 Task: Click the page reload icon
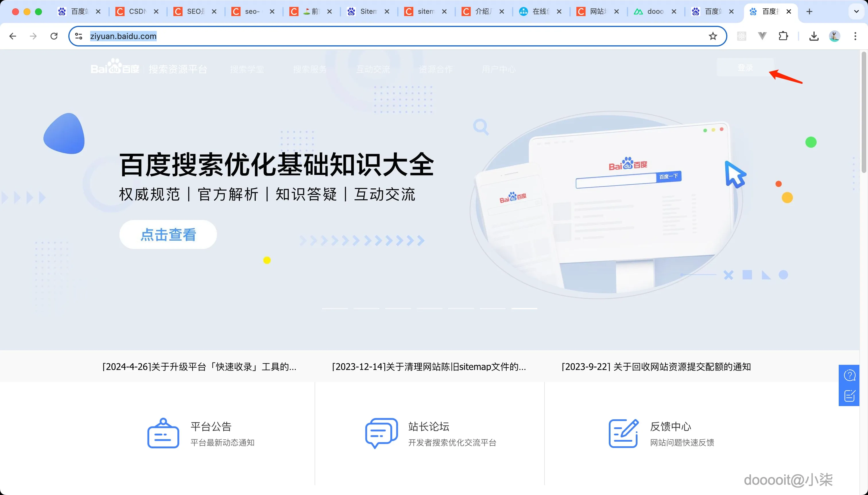54,36
